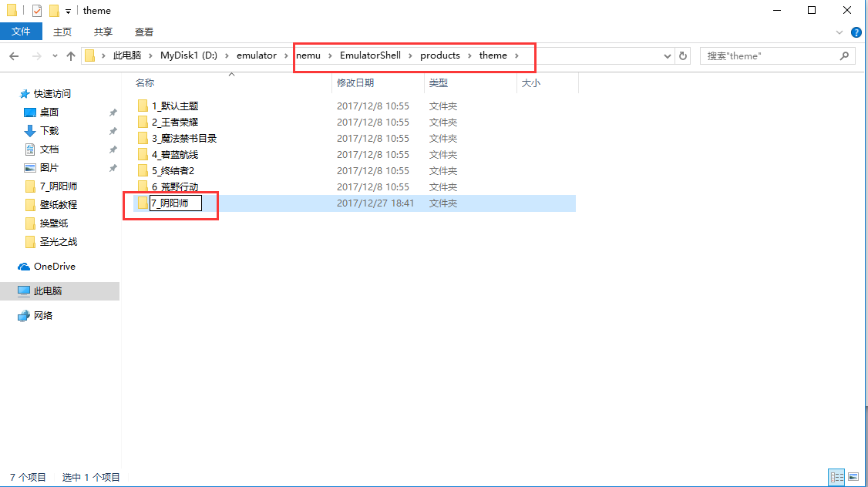
Task: Click the OneDrive cloud icon
Action: pos(24,267)
